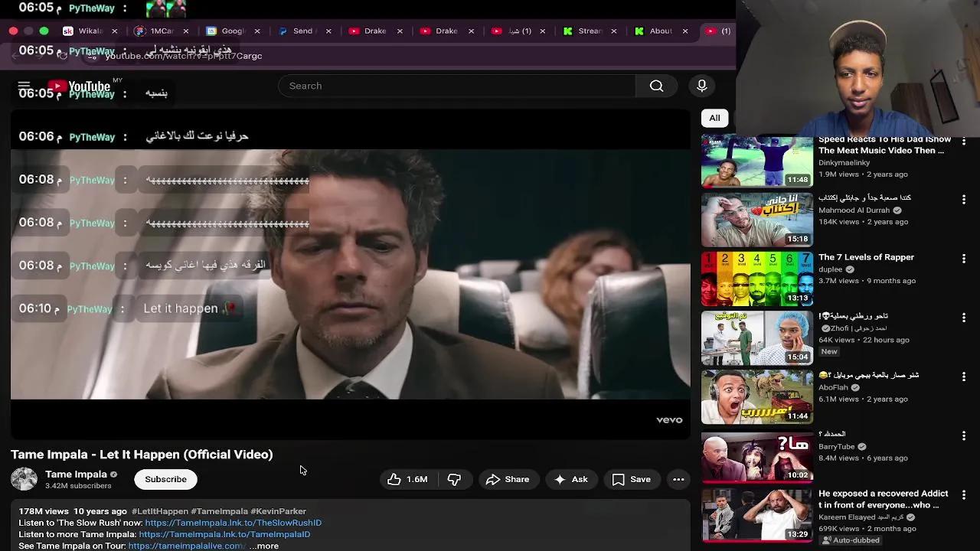Open the TameImpalaID lnk.to link
This screenshot has height=551, width=980.
[x=224, y=534]
